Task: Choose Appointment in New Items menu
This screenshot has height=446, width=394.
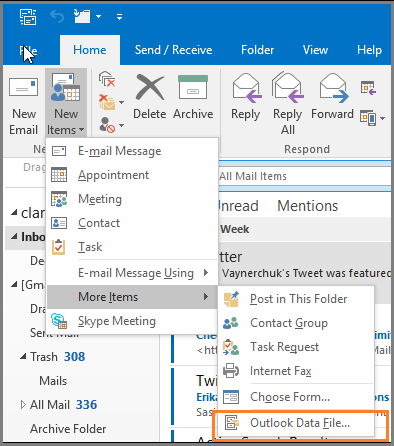Action: coord(132,175)
